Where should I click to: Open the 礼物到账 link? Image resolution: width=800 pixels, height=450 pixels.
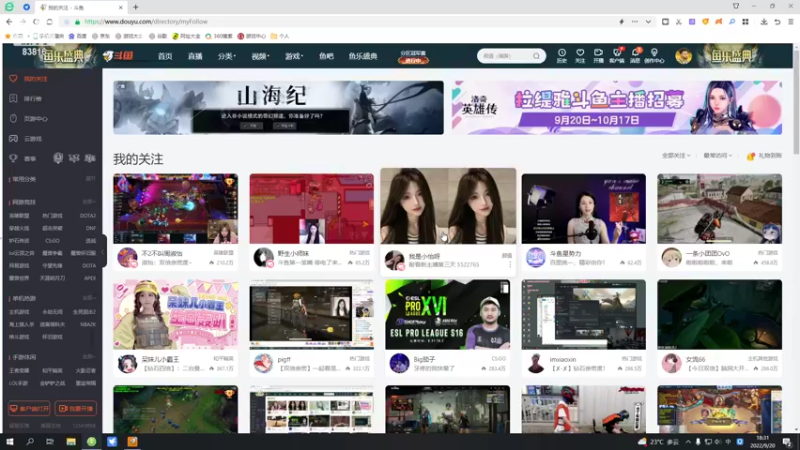(764, 156)
